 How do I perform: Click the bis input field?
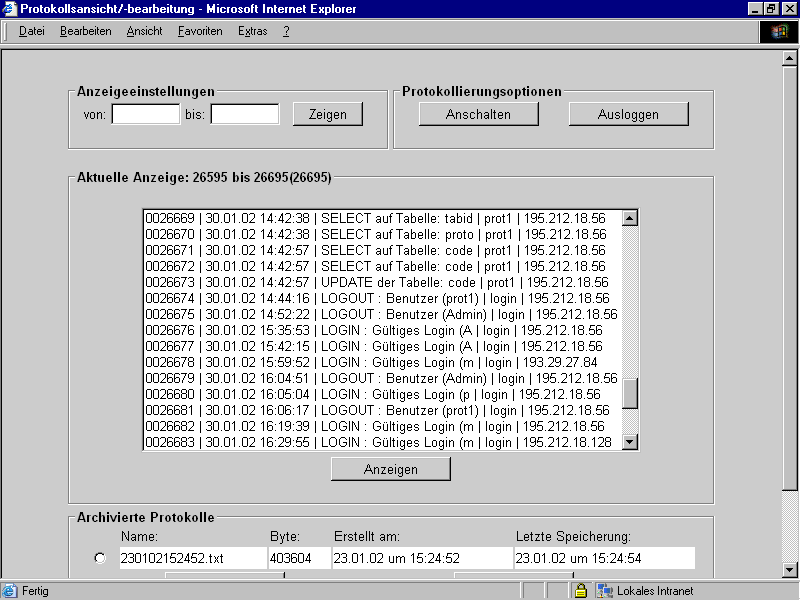[243, 113]
